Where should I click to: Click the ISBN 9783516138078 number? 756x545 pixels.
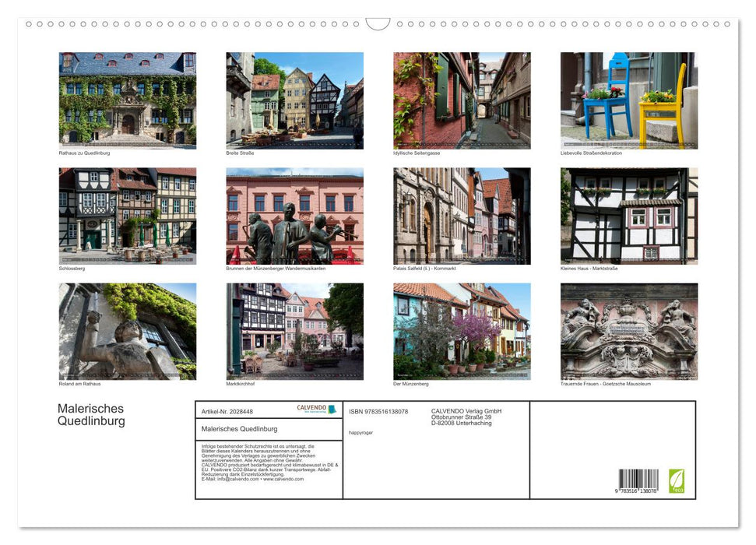[x=378, y=411]
